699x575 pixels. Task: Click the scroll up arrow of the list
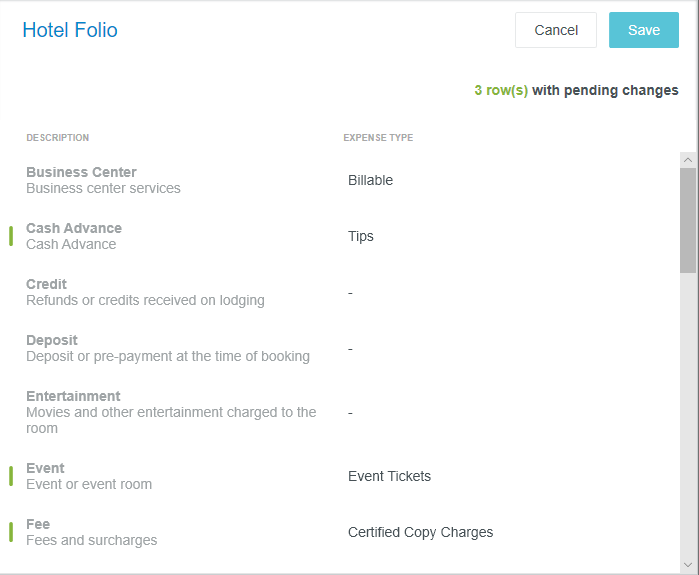click(x=687, y=159)
